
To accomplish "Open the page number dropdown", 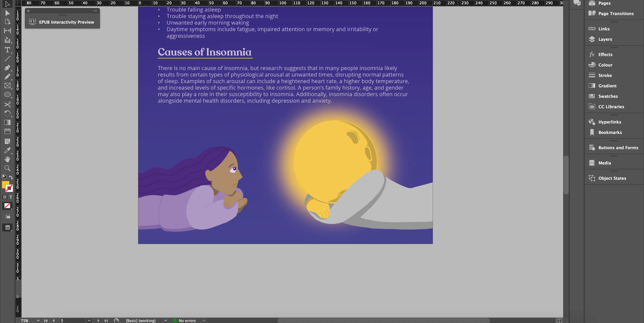I will tap(89, 321).
